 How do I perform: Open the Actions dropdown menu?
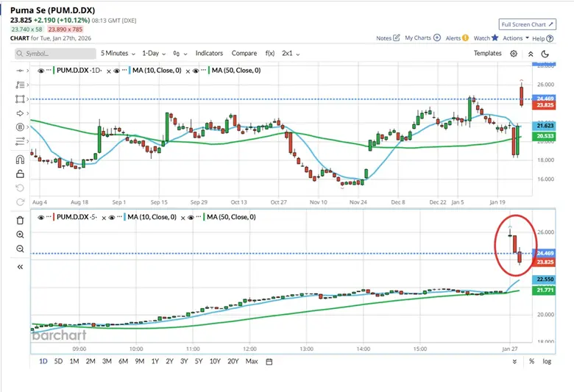pyautogui.click(x=516, y=38)
